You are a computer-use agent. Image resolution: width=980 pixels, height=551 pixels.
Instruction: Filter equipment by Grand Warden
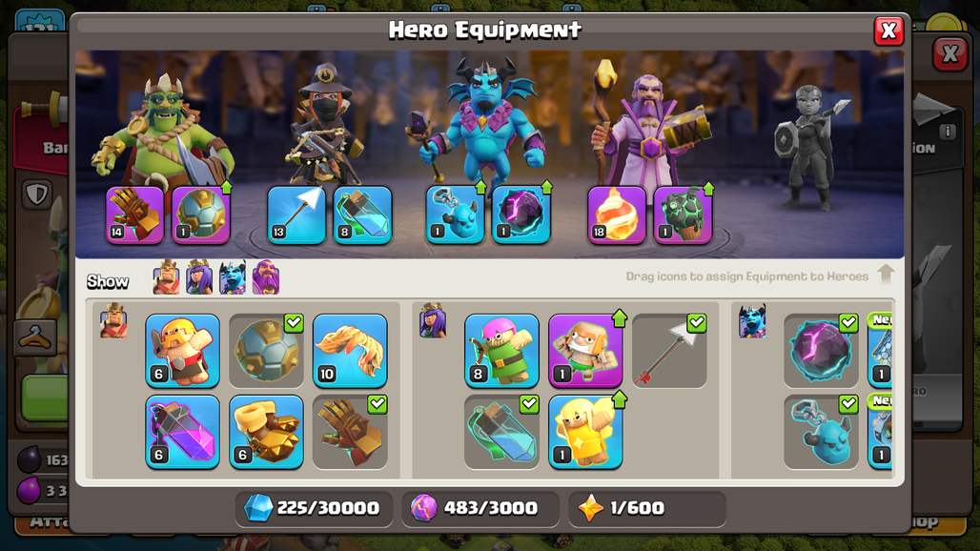266,277
